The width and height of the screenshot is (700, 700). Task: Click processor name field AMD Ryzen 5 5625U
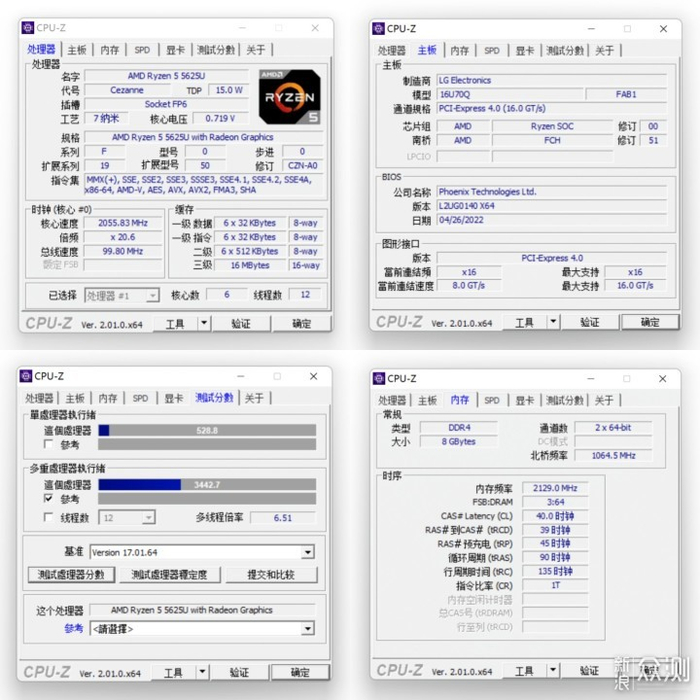click(x=167, y=75)
